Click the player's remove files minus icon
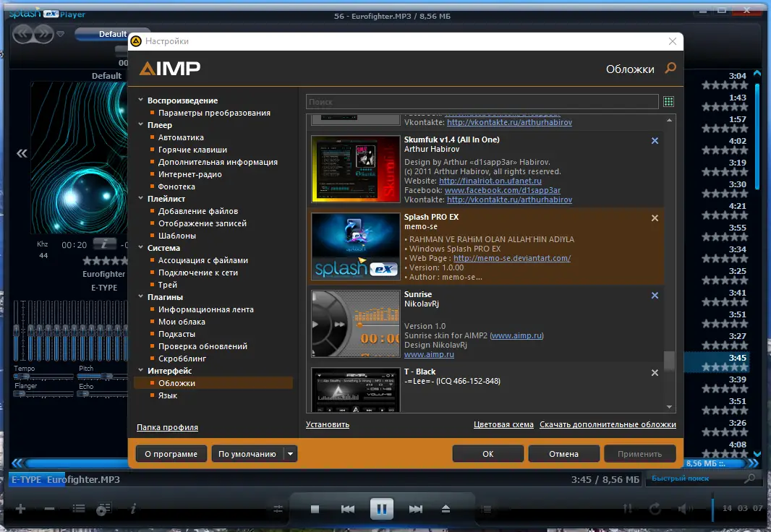 (49, 509)
